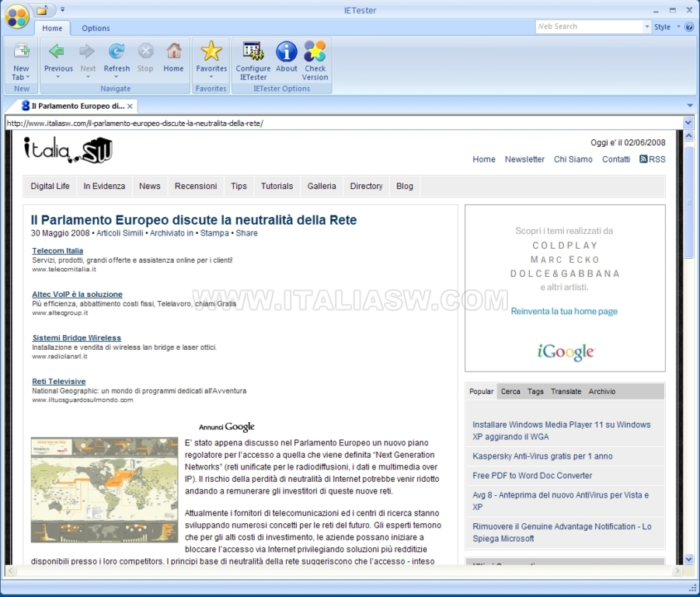Open Kaspersky Anti-Virus gratis per 1 anno
The width and height of the screenshot is (700, 597).
pyautogui.click(x=542, y=456)
